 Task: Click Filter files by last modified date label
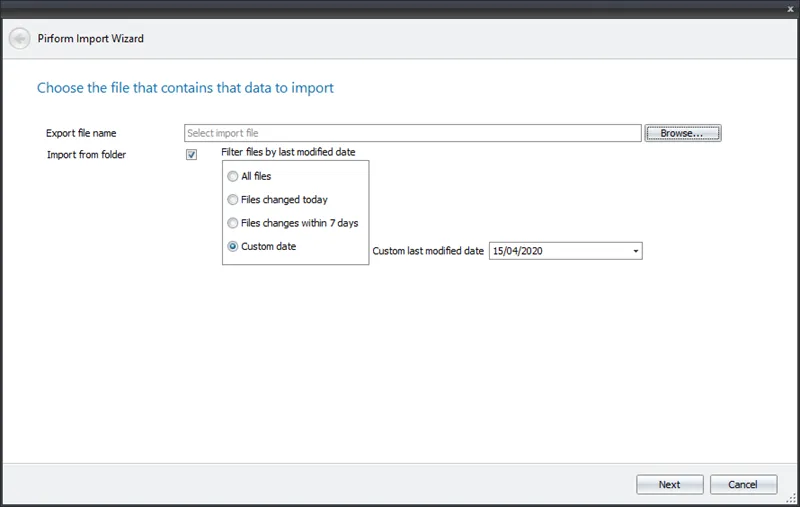(x=288, y=153)
